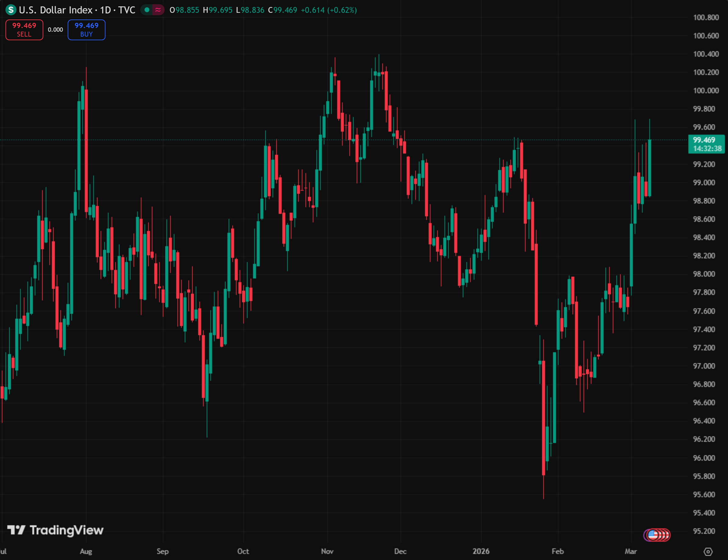This screenshot has height=560, width=728.
Task: Open chart settings hexagon gear icon
Action: 708,552
